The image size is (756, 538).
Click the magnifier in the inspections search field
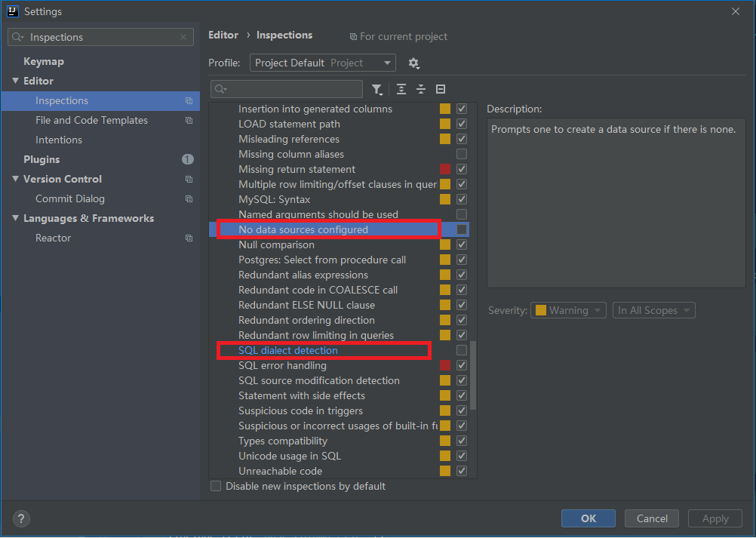tap(221, 89)
